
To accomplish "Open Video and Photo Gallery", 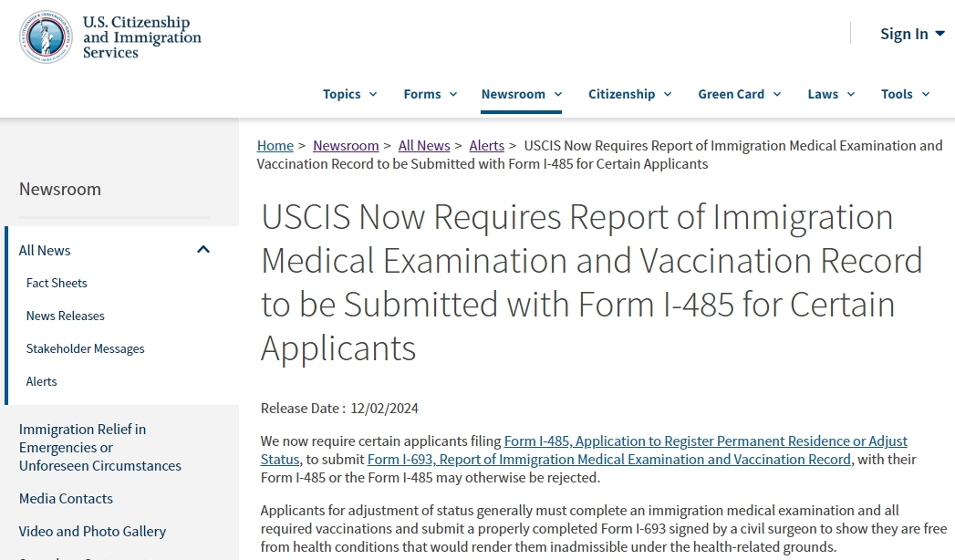I will tap(92, 531).
